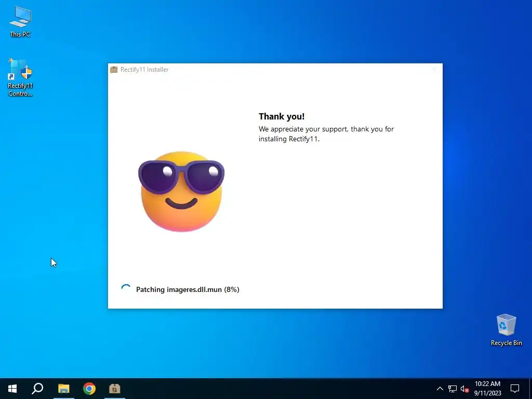Select the Recycle Bin on the desktop

pyautogui.click(x=506, y=330)
